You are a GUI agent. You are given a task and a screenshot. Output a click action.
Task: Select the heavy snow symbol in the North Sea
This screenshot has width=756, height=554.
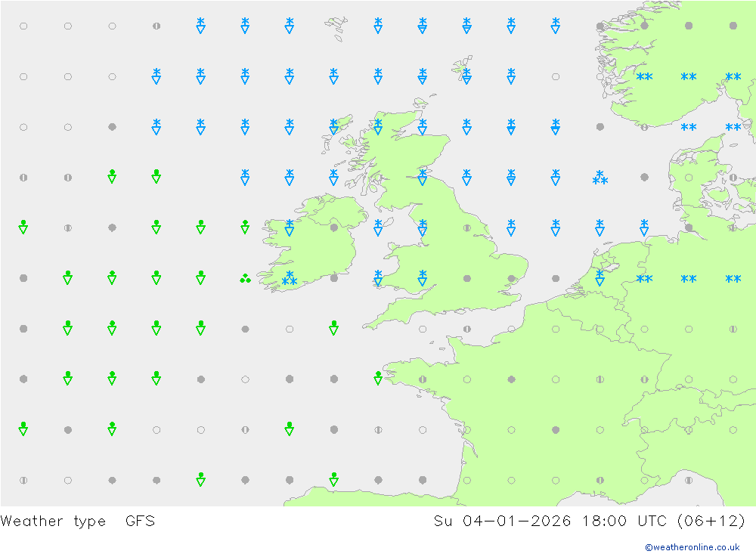(600, 178)
